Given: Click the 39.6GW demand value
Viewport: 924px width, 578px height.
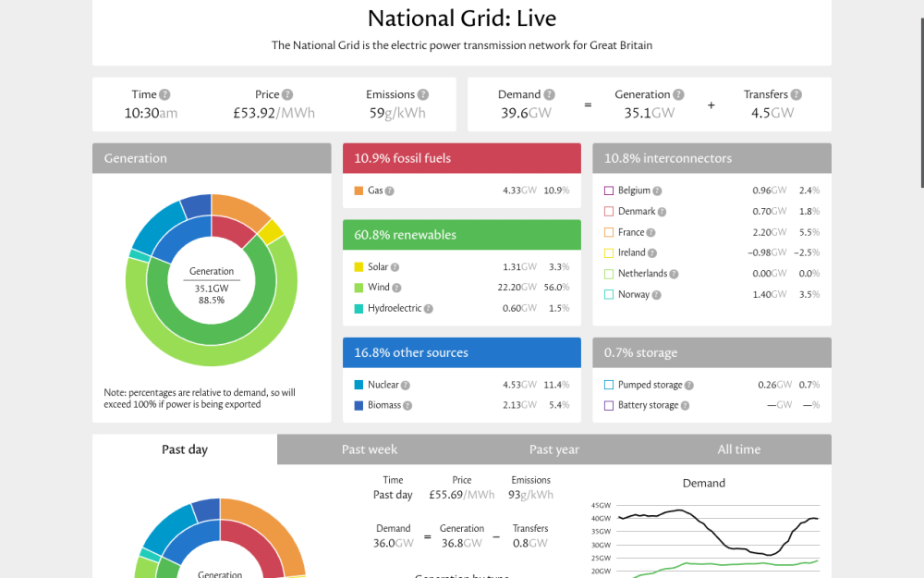Looking at the screenshot, I should click(x=527, y=113).
